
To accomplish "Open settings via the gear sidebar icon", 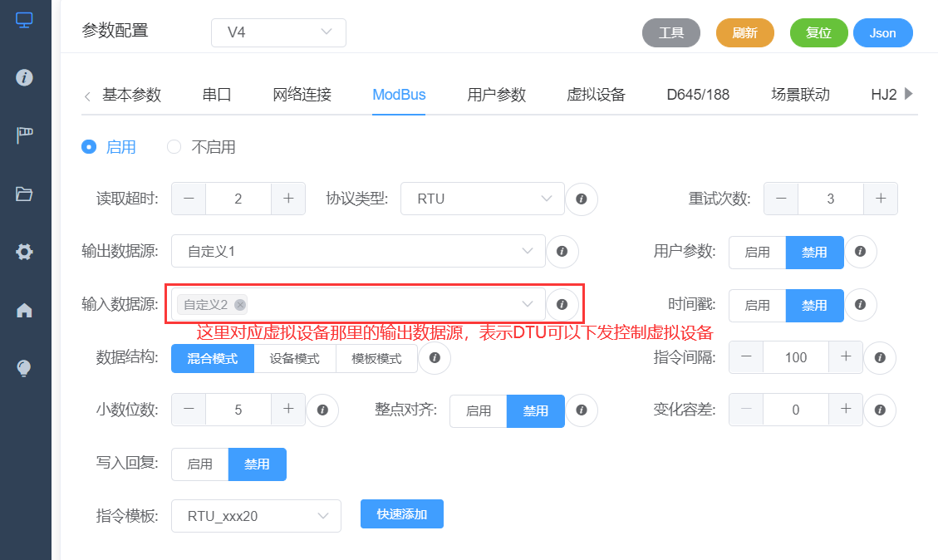I will point(25,251).
